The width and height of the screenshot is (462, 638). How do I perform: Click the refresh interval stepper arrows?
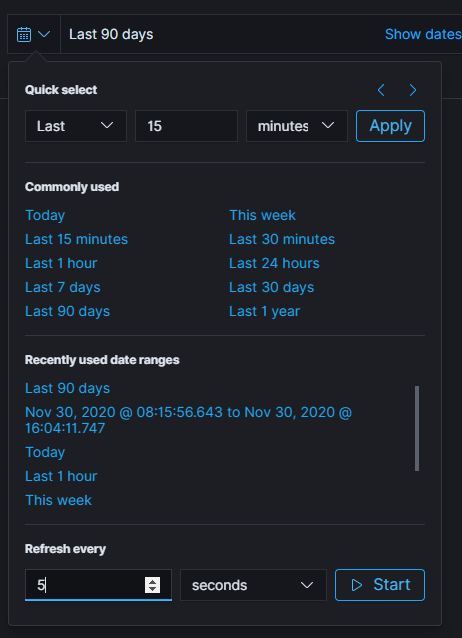[x=153, y=585]
